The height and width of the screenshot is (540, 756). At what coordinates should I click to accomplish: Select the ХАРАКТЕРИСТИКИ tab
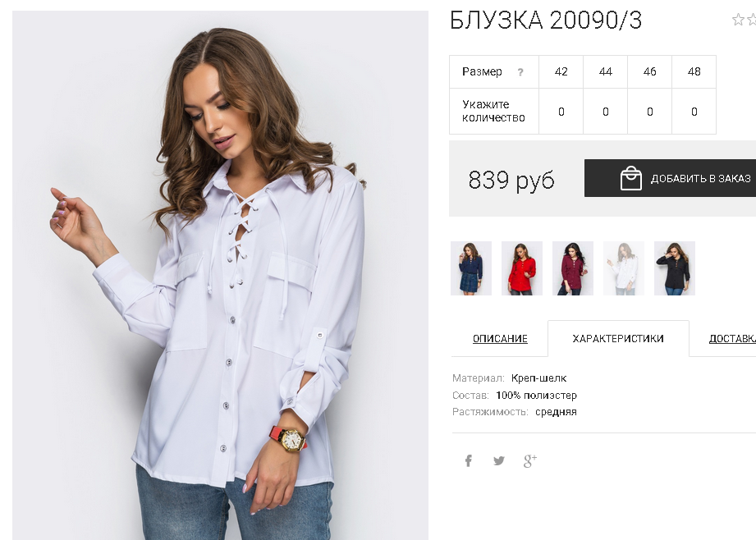point(618,338)
